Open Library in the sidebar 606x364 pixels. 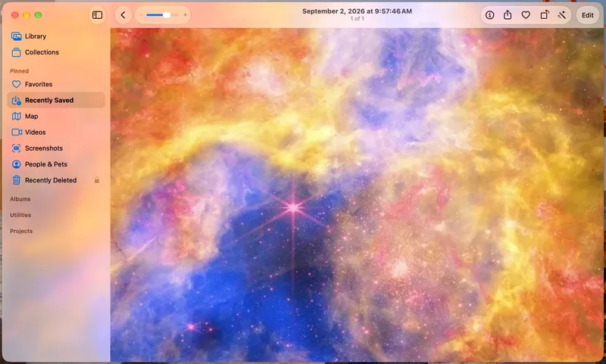pyautogui.click(x=56, y=36)
